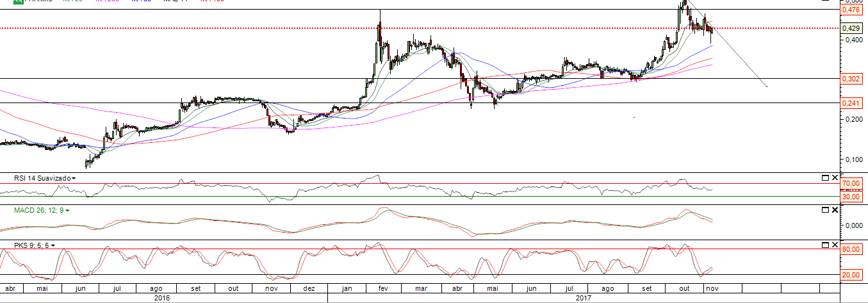The height and width of the screenshot is (303, 868).
Task: Select the 0,429 current price label
Action: point(851,28)
